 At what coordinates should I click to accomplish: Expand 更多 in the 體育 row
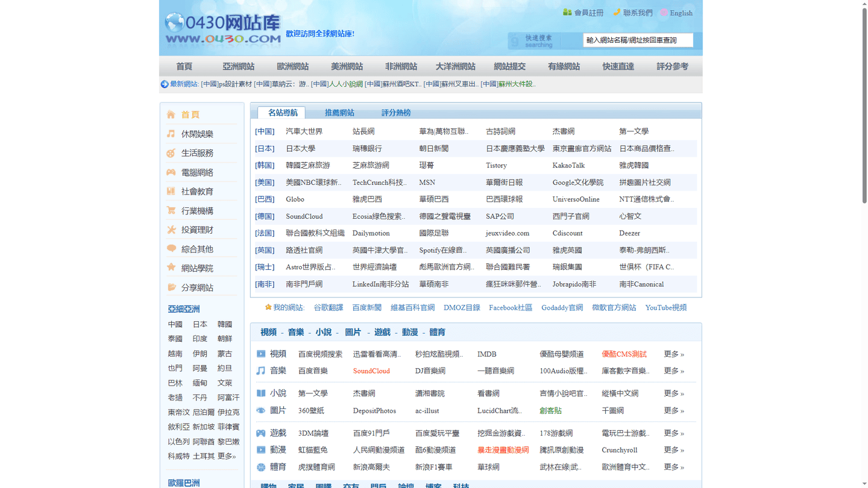coord(674,467)
